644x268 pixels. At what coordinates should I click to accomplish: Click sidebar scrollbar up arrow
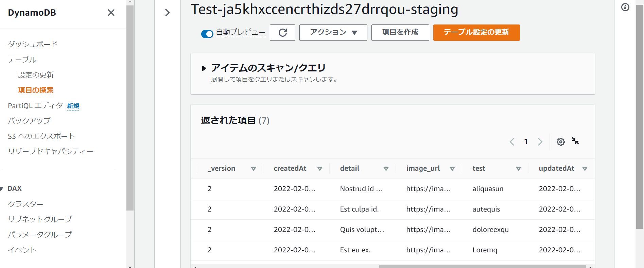(130, 2)
